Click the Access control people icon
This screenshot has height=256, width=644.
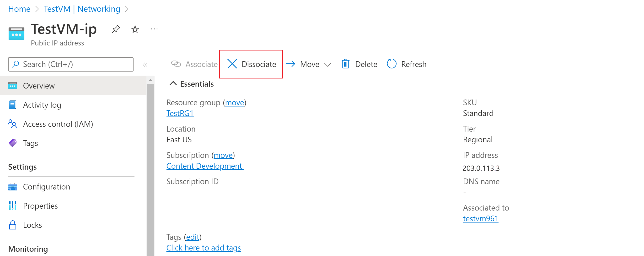click(x=12, y=124)
